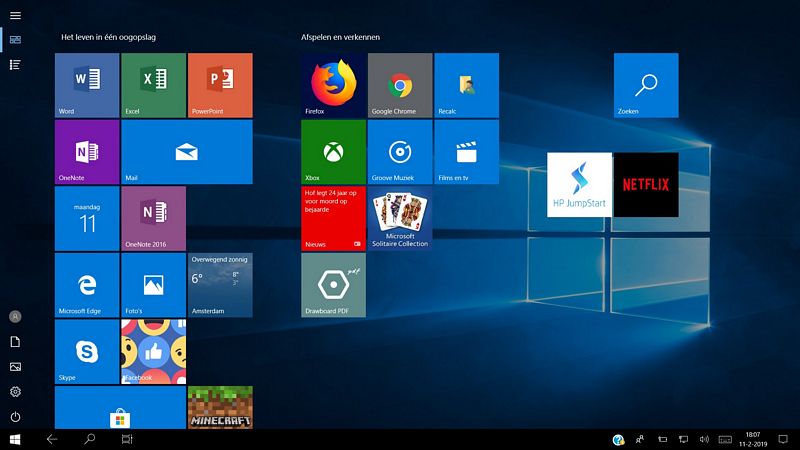Open Google Chrome tile
Screen dimensions: 800x450
400,85
